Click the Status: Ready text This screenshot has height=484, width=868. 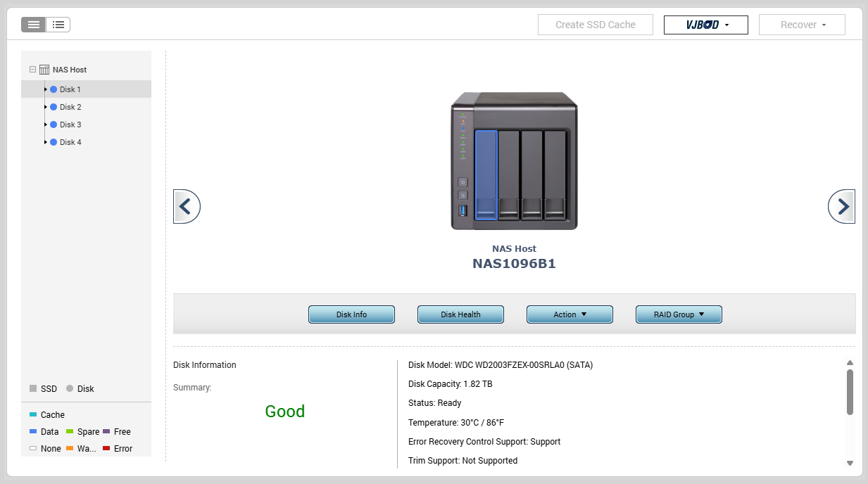[x=435, y=403]
